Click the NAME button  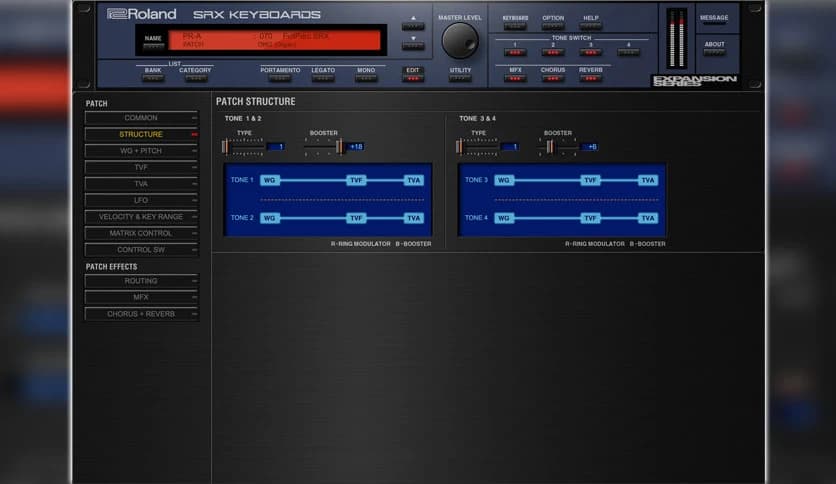pos(154,46)
